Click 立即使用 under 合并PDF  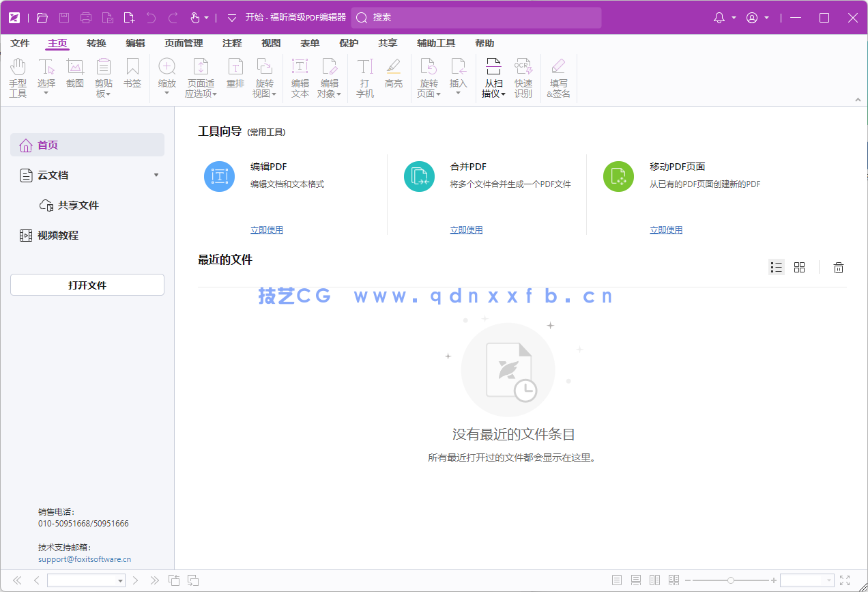466,229
